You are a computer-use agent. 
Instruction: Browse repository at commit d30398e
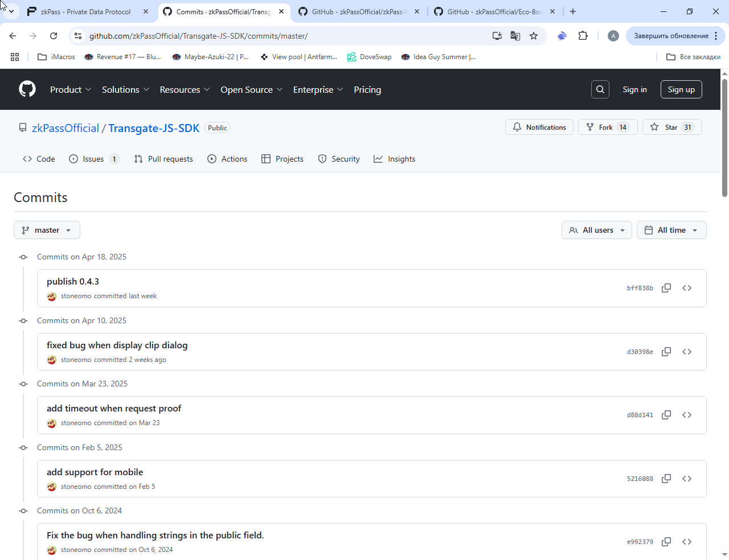pyautogui.click(x=687, y=352)
